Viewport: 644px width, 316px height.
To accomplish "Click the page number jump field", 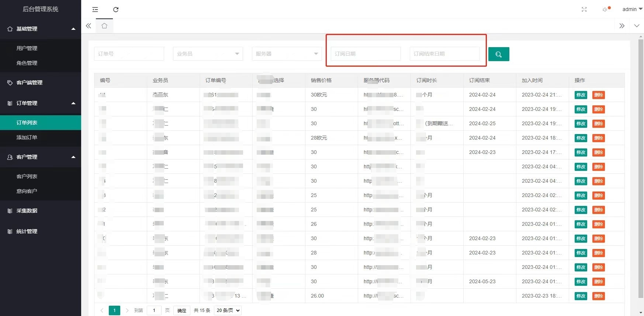I will click(x=154, y=310).
